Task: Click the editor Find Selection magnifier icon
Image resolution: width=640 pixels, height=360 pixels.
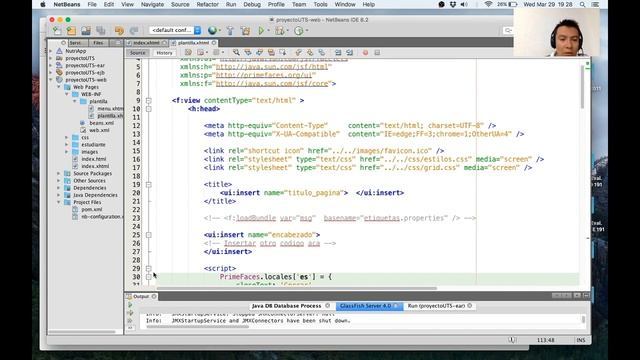Action: pyautogui.click(x=236, y=53)
